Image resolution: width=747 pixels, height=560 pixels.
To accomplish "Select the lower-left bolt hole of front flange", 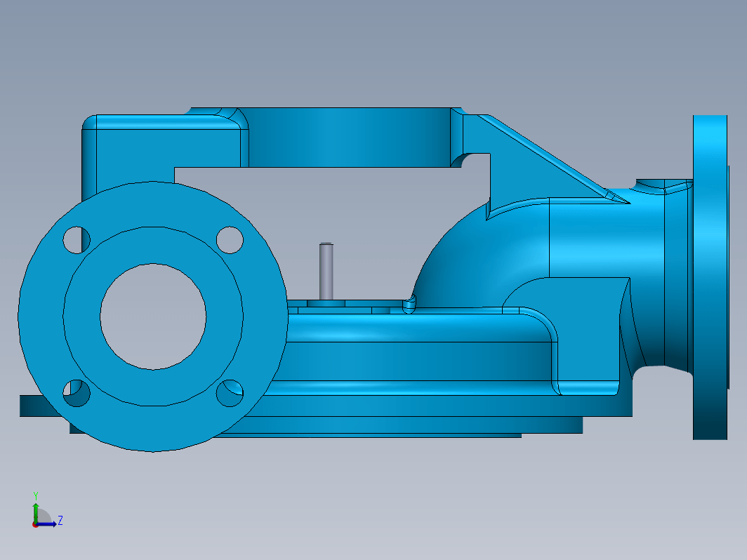I will click(77, 393).
